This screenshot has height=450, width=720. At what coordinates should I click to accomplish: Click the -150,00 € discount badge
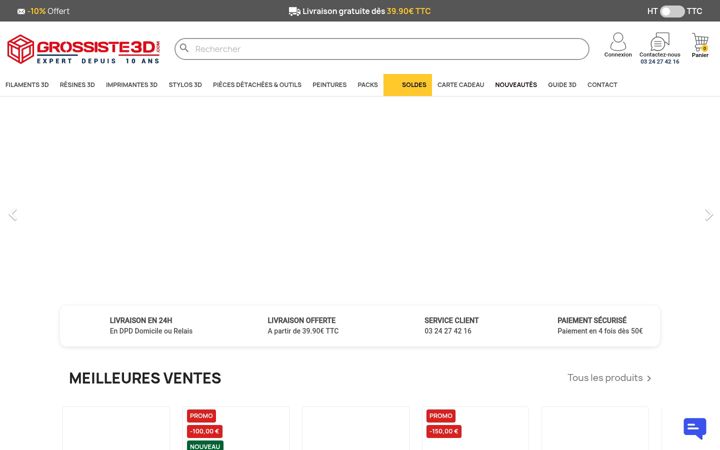tap(444, 432)
